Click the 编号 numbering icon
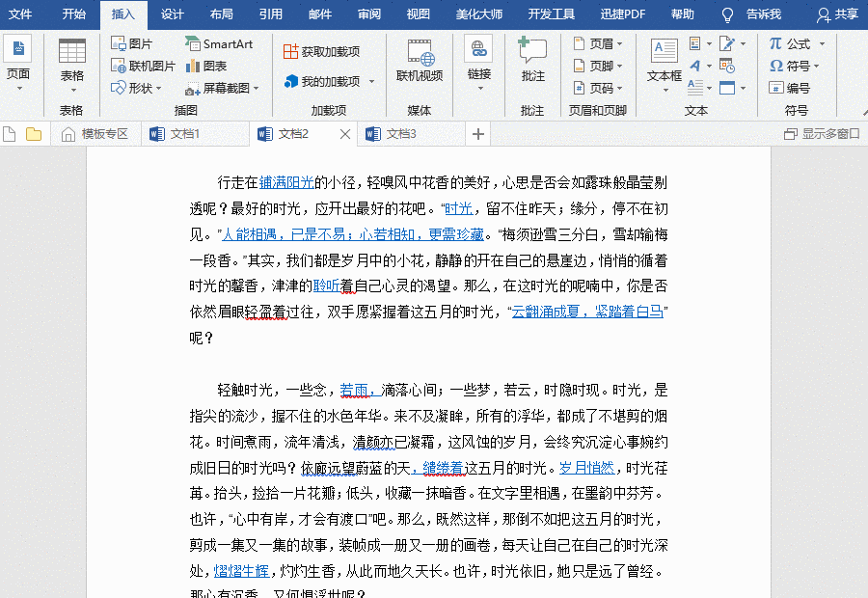 pos(794,88)
